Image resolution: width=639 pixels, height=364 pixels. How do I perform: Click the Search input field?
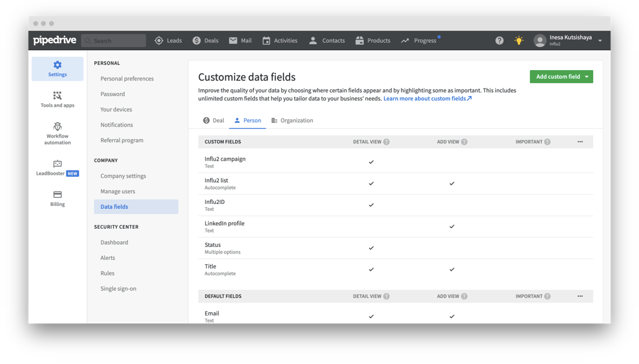(114, 41)
